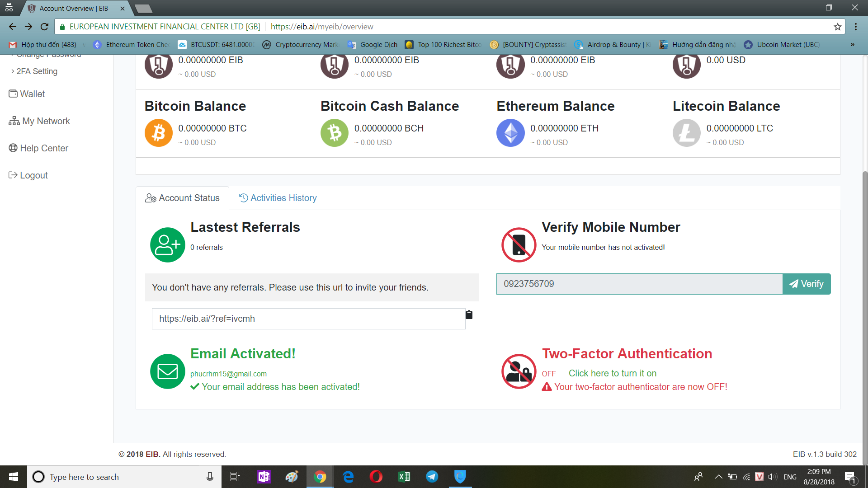This screenshot has height=488, width=868.
Task: Bookmark page with star icon
Action: click(838, 27)
